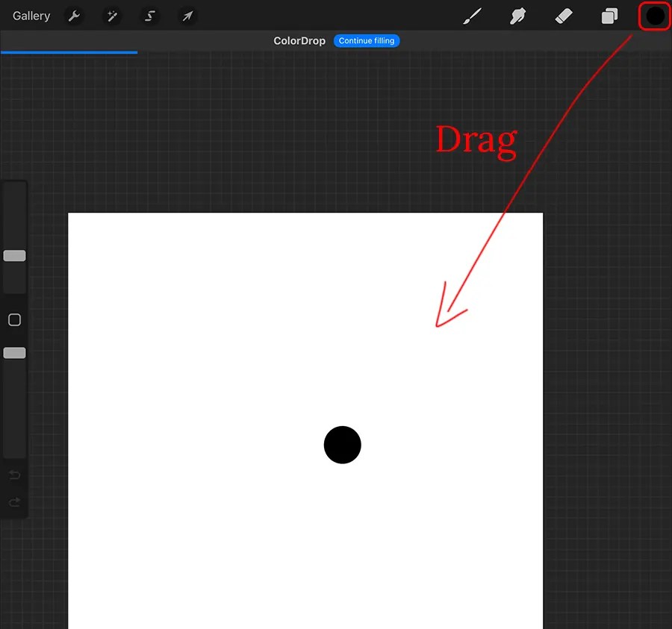Open the active color swatch
Screen dimensions: 672x629
point(653,16)
